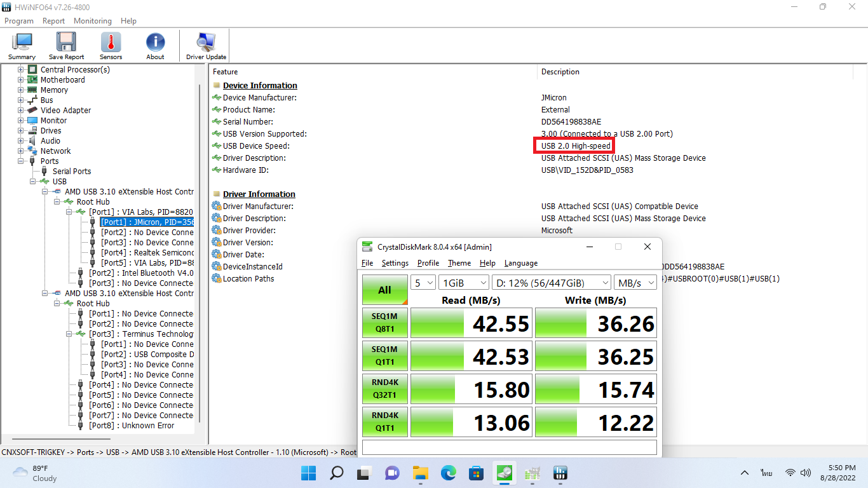The width and height of the screenshot is (868, 488).
Task: Open the MB/s unit dropdown
Action: coord(635,283)
